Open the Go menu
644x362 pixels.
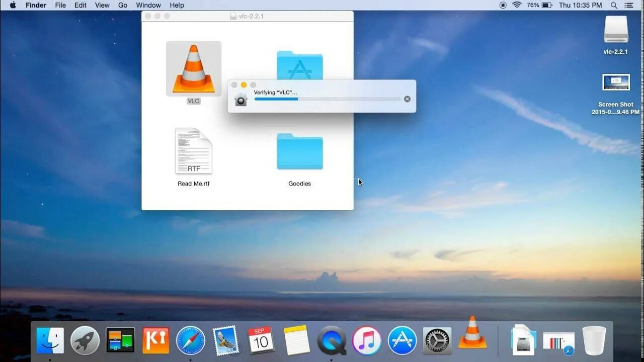point(123,5)
